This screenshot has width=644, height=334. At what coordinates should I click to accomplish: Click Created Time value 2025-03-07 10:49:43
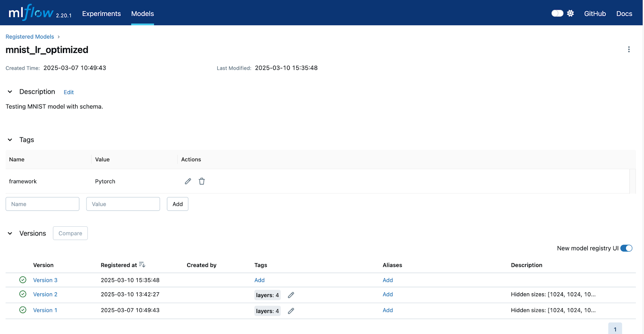[x=75, y=68]
